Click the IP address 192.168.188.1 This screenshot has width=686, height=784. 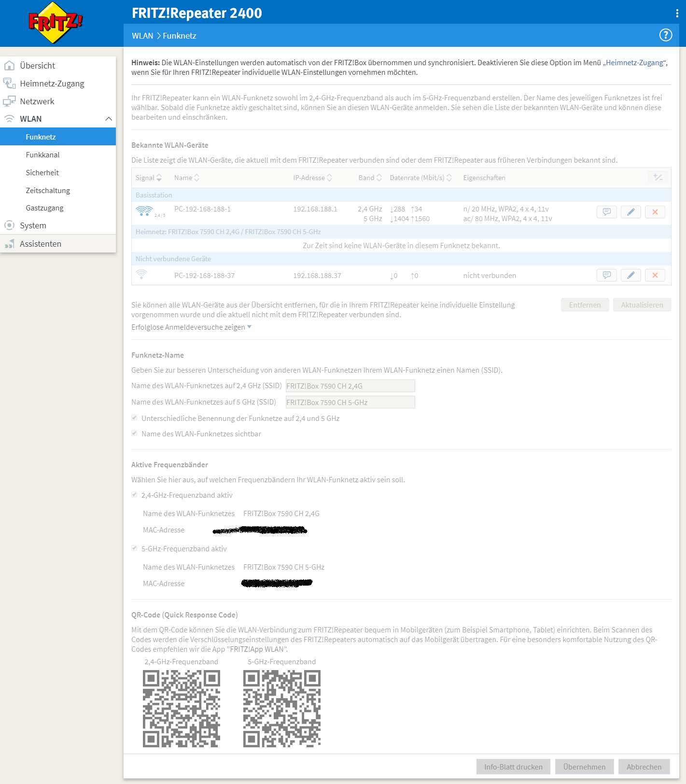pyautogui.click(x=315, y=209)
